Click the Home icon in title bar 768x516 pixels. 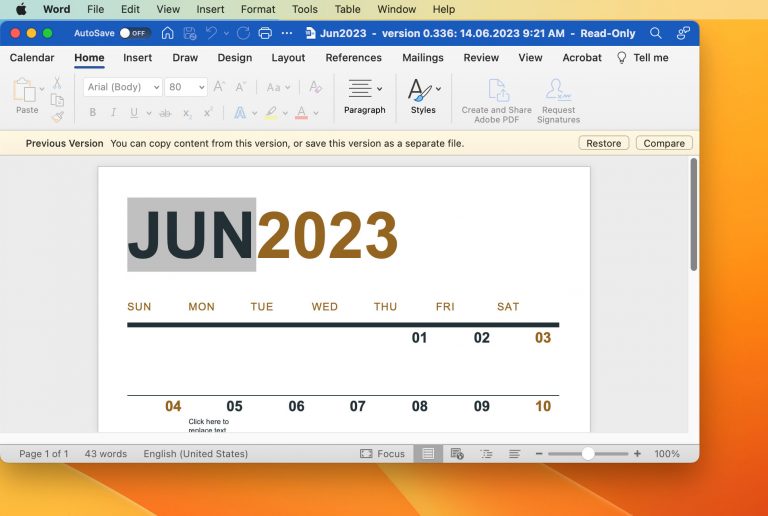point(167,33)
